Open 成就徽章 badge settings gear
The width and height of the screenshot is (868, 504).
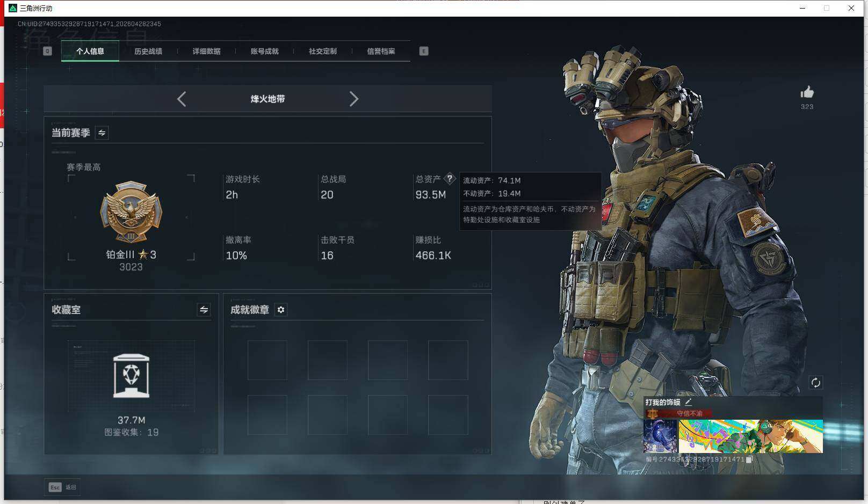[281, 310]
